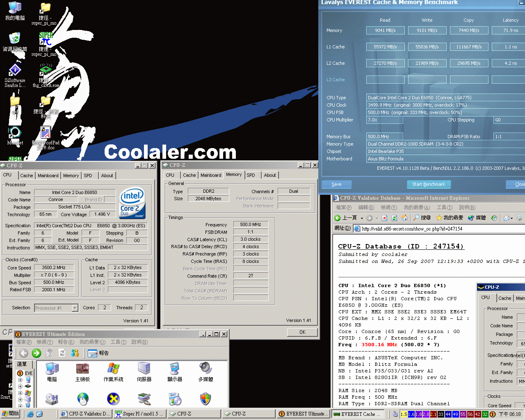Click EVEREST green forward arrow icon
This screenshot has width=525, height=420.
[x=37, y=353]
